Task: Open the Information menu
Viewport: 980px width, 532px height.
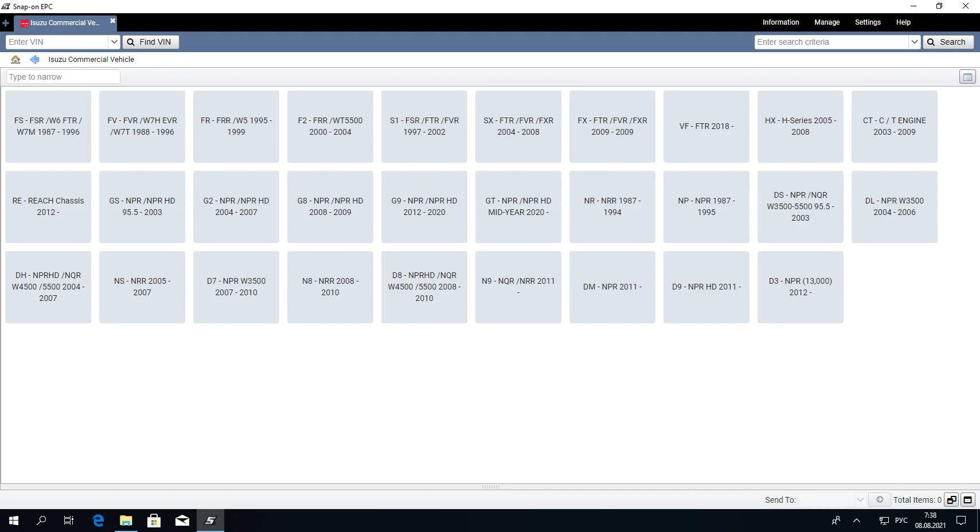Action: 780,22
